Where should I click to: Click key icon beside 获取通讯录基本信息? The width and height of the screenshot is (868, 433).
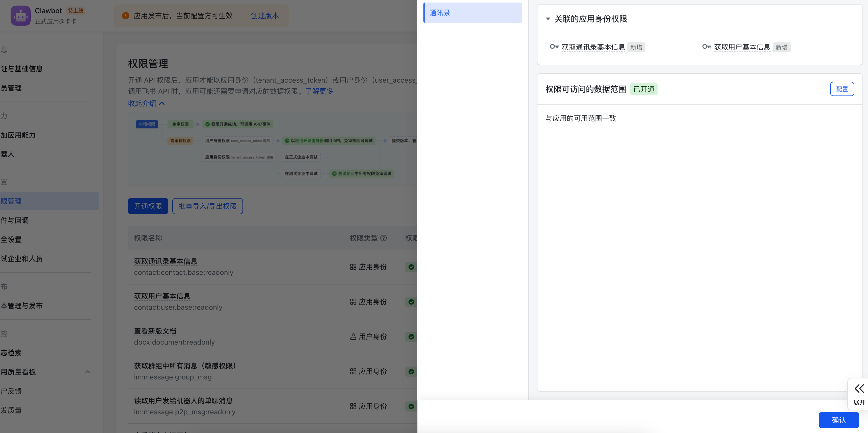pyautogui.click(x=554, y=46)
